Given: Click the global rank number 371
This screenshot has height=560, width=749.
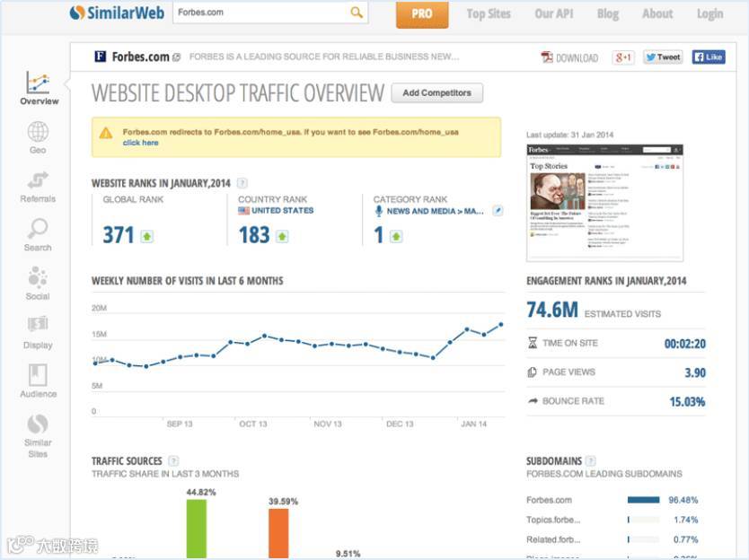Looking at the screenshot, I should [119, 235].
